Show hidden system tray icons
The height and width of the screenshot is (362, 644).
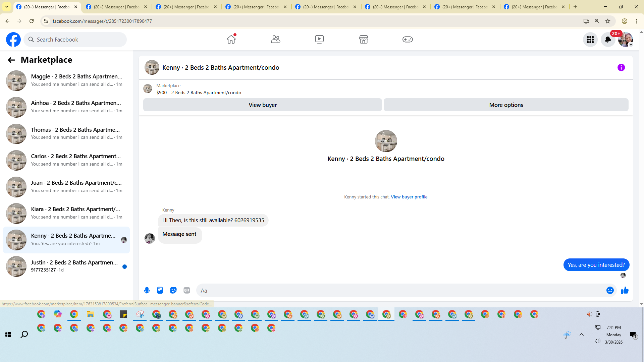pos(582,335)
